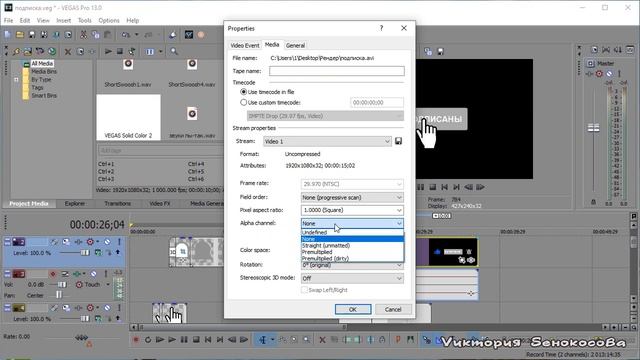Image resolution: width=640 pixels, height=360 pixels.
Task: Expand By Type folder in media tree
Action: (x=16, y=80)
